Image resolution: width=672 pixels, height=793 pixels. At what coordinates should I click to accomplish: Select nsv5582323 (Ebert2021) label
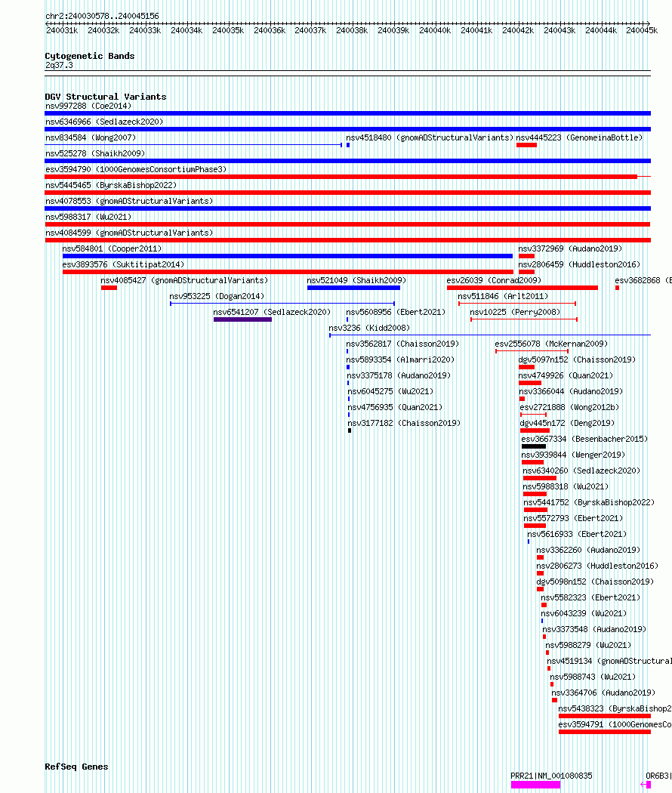click(590, 598)
